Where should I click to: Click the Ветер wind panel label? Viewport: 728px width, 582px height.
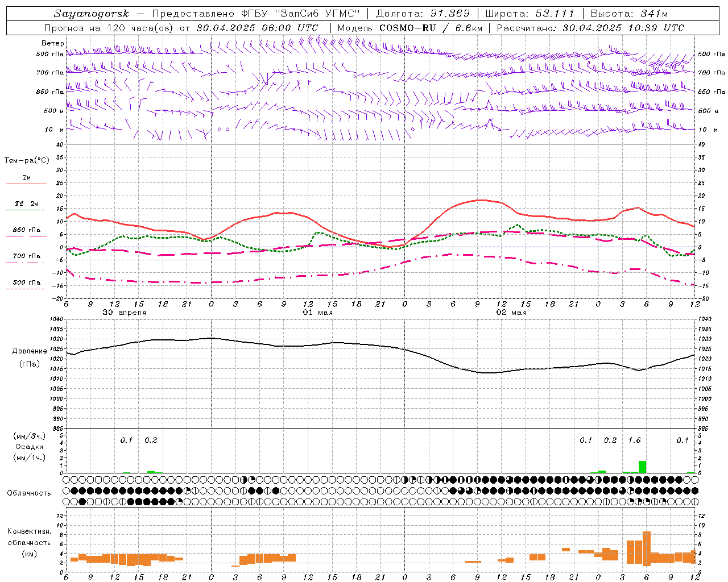point(53,43)
